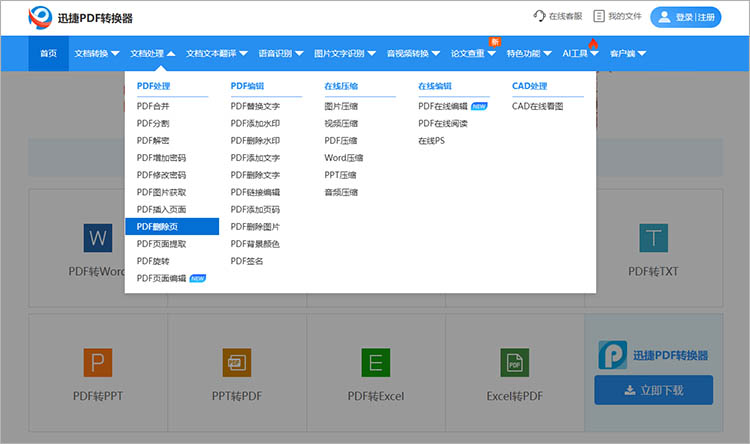Click the 迅捷PDF转换器 promo P icon

pyautogui.click(x=612, y=355)
